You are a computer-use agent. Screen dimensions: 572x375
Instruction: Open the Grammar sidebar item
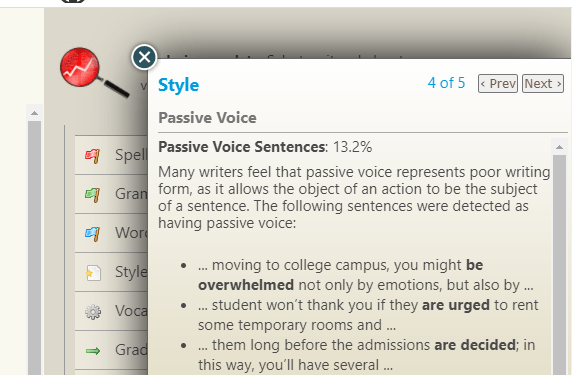[x=112, y=194]
